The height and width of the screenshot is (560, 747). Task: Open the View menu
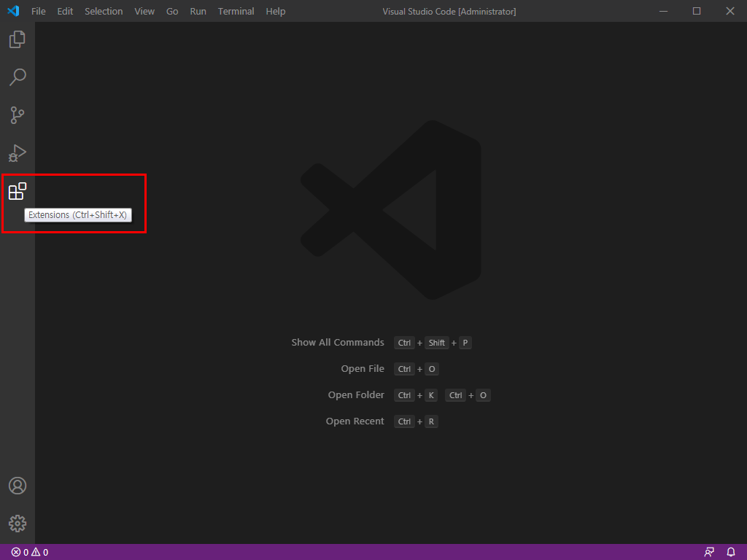[x=144, y=11]
